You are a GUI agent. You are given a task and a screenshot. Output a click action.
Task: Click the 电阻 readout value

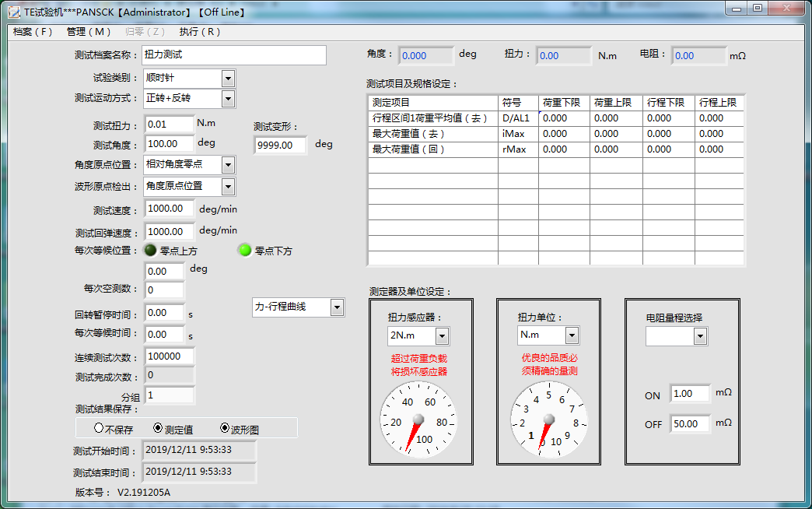[699, 56]
